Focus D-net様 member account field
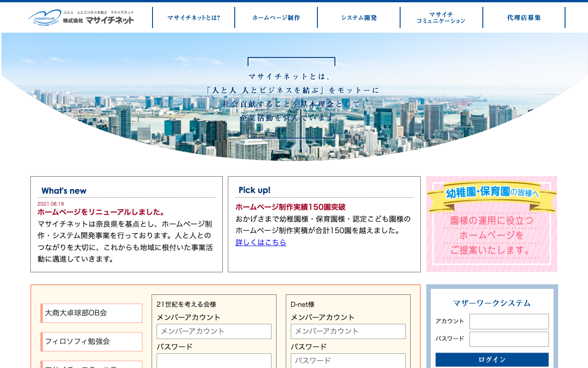The height and width of the screenshot is (368, 588). click(348, 331)
